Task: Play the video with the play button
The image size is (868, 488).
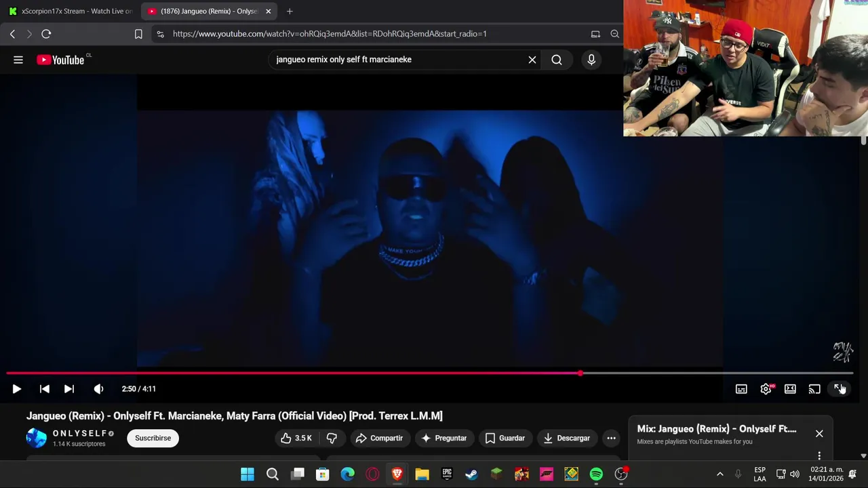Action: click(16, 389)
